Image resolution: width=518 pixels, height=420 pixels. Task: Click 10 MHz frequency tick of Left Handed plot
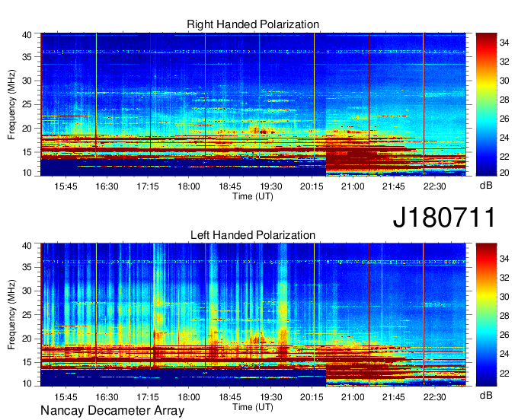[27, 383]
